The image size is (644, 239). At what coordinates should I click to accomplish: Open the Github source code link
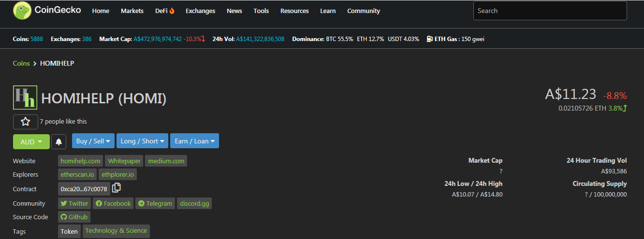[x=74, y=217]
